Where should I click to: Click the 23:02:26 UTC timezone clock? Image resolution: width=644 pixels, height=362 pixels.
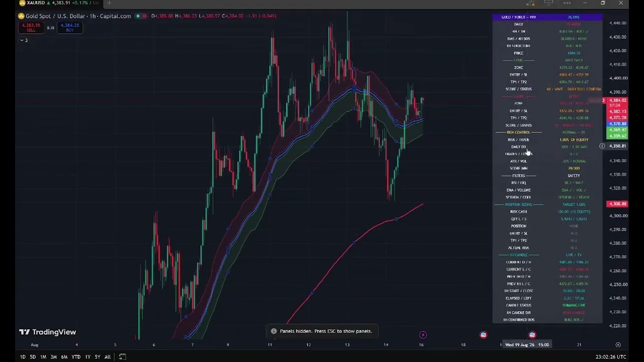[x=611, y=357]
